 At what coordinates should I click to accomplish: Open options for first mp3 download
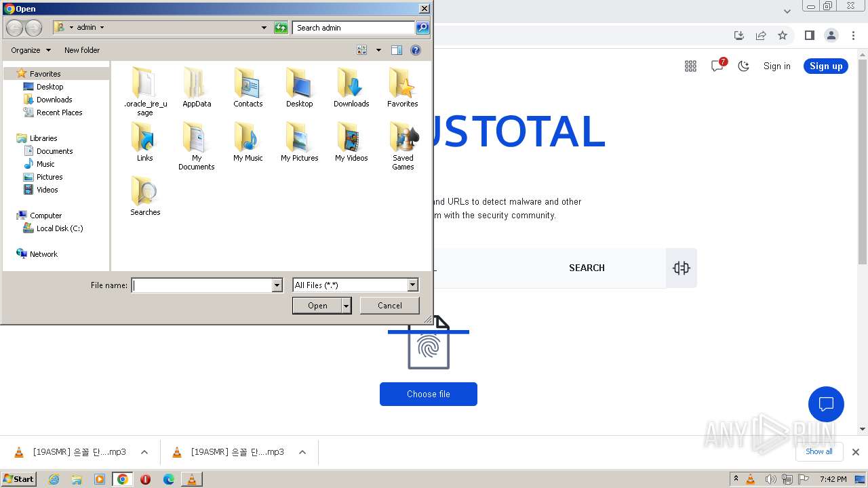coord(144,452)
